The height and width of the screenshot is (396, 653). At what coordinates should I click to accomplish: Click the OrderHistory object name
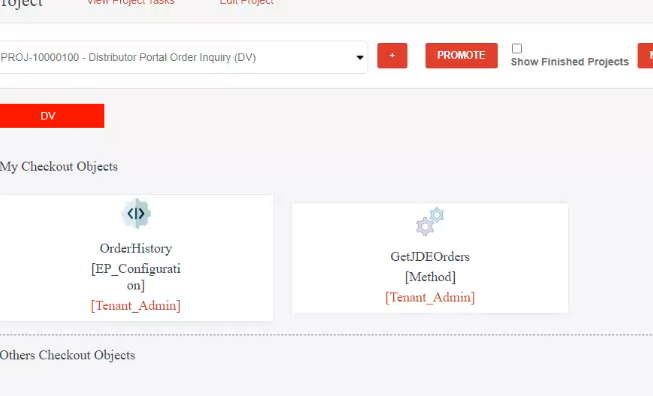(x=136, y=249)
